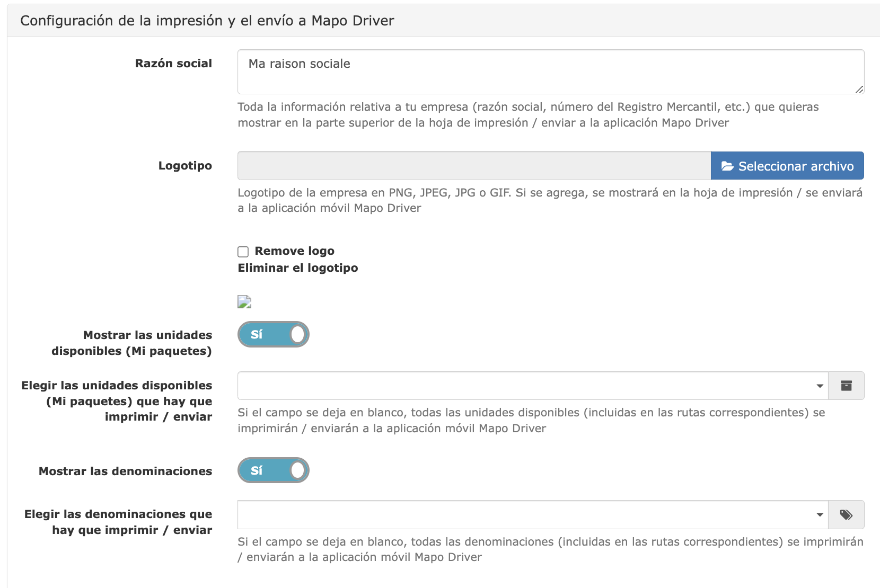This screenshot has height=588, width=880.
Task: Click the help text starting 'Toda la información relativa'
Action: [x=528, y=115]
